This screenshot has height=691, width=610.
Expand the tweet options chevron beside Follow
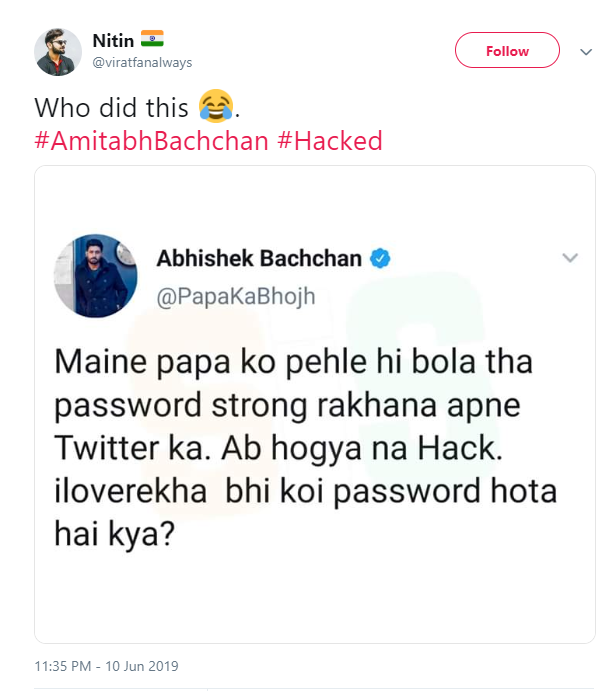[x=586, y=51]
